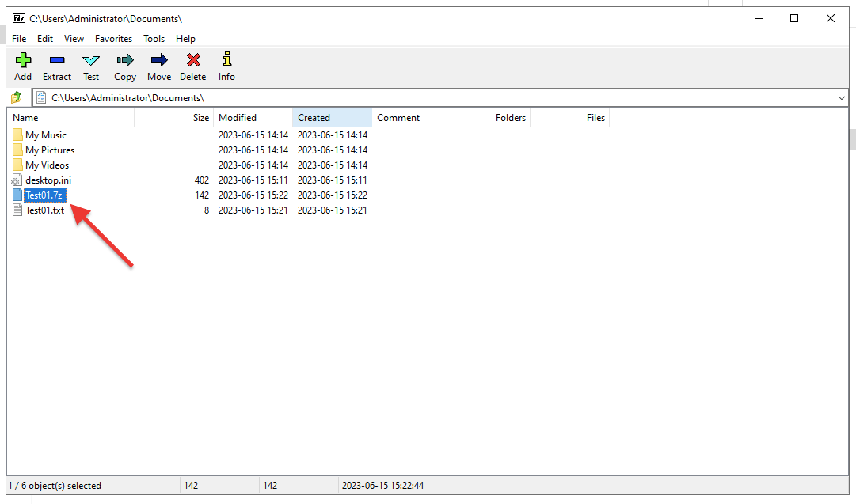Viewport: 856px width, 504px height.
Task: Click Created date of My Music row
Action: [x=333, y=135]
